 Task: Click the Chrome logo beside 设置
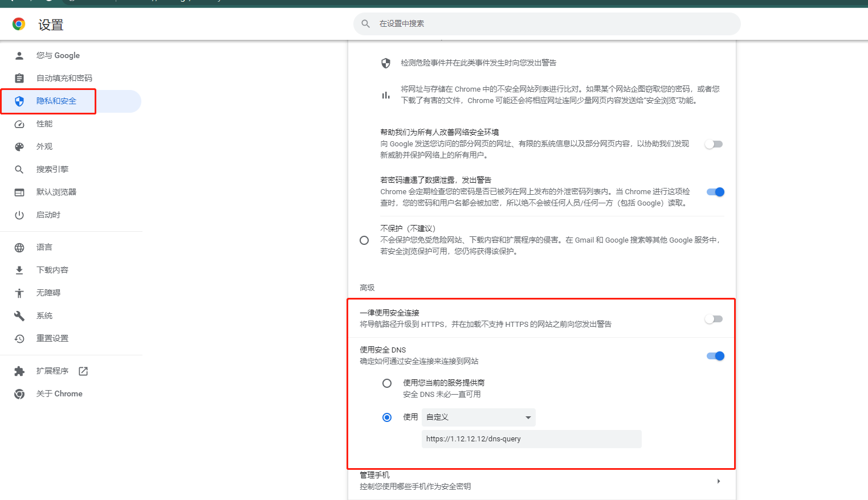tap(19, 24)
